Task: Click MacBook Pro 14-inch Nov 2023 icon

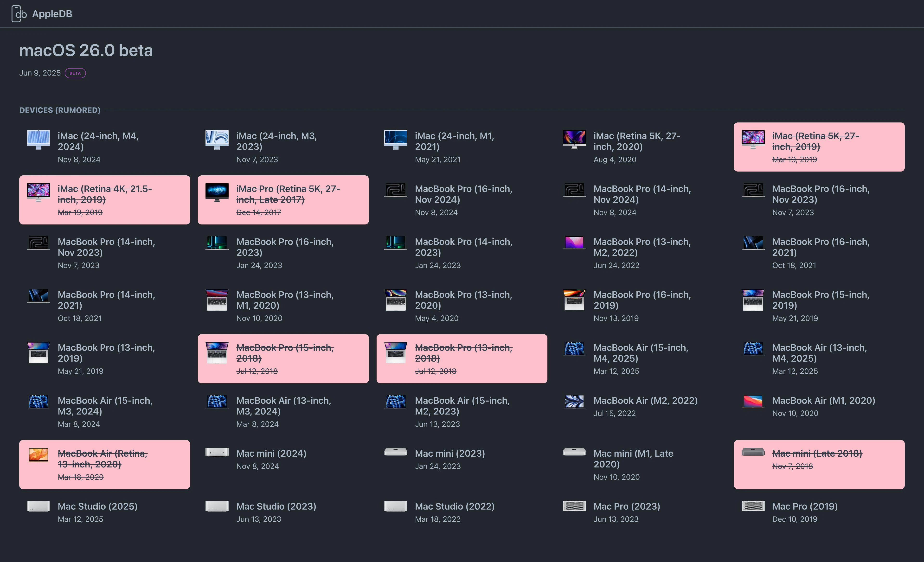Action: [38, 243]
